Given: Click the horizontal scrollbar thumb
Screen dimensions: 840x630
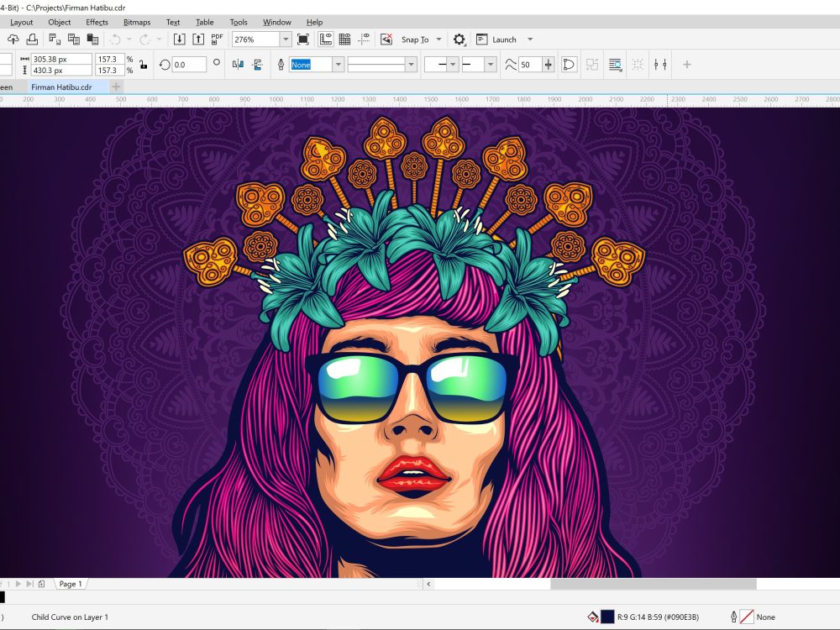Looking at the screenshot, I should 654,584.
